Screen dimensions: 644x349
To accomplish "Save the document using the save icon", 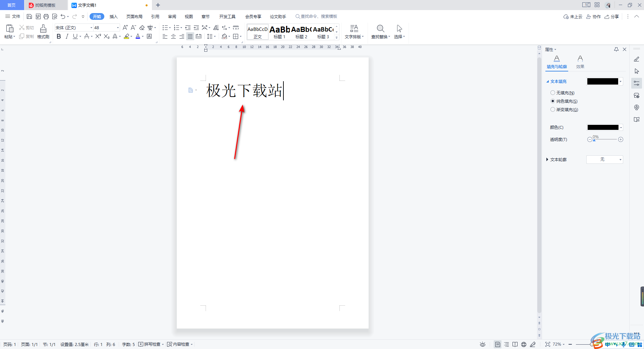I will click(x=29, y=16).
